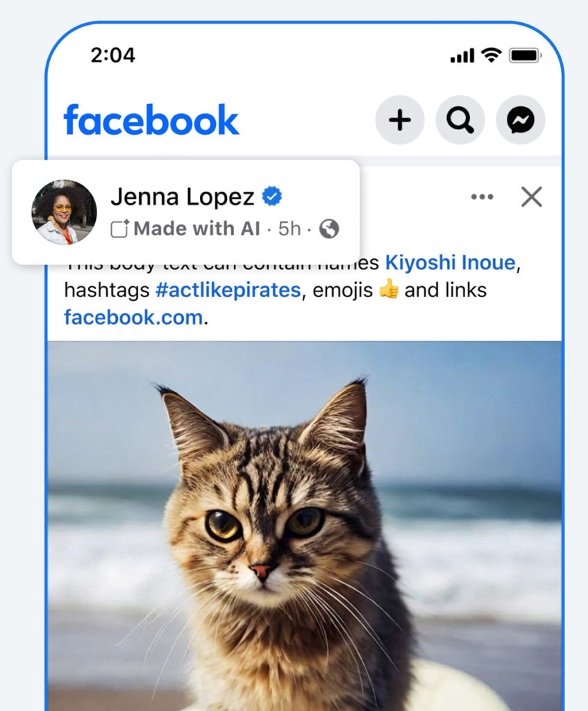Screen dimensions: 588x711
Task: Open the Made with AI label
Action: coord(196,228)
